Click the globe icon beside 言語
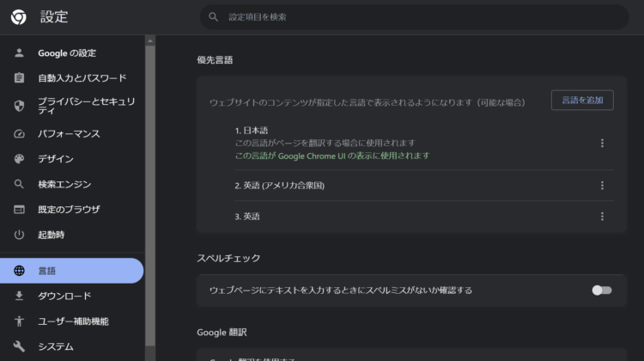The height and width of the screenshot is (361, 644). coord(19,271)
